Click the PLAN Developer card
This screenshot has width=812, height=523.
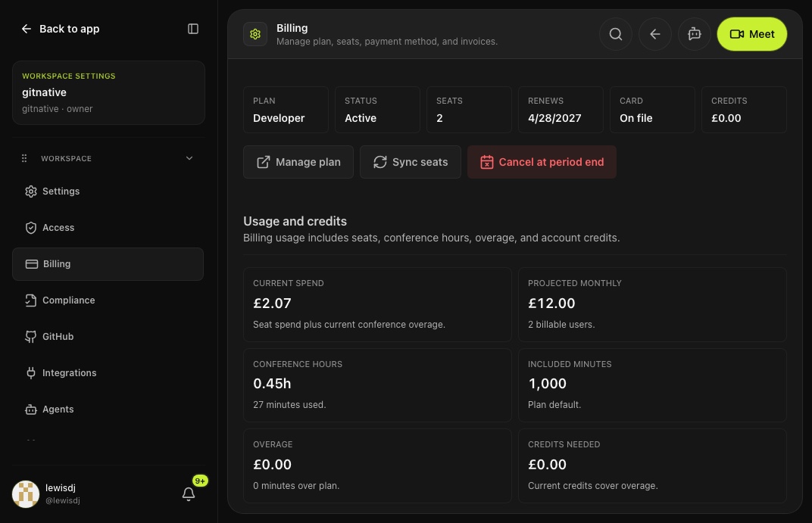pos(286,110)
